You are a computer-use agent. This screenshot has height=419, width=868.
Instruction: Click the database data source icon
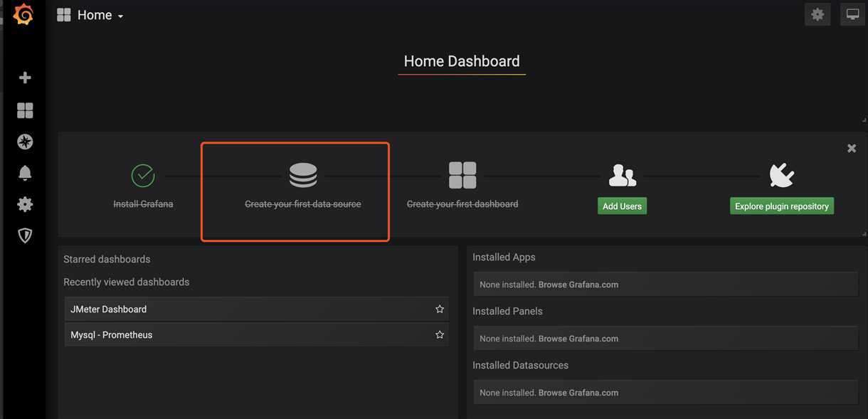click(303, 175)
